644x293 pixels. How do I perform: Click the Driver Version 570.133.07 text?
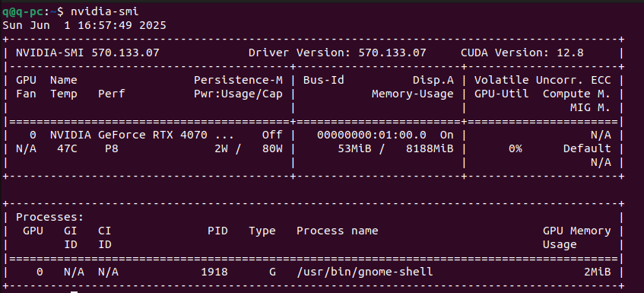[337, 53]
